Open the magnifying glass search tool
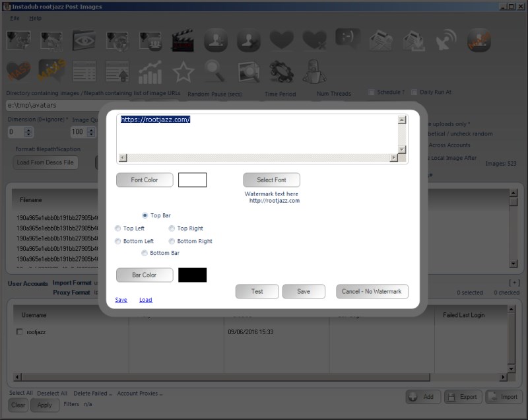 pos(215,71)
